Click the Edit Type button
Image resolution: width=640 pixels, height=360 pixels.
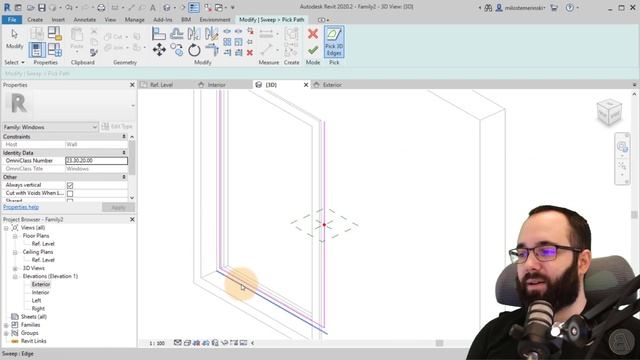[x=117, y=127]
